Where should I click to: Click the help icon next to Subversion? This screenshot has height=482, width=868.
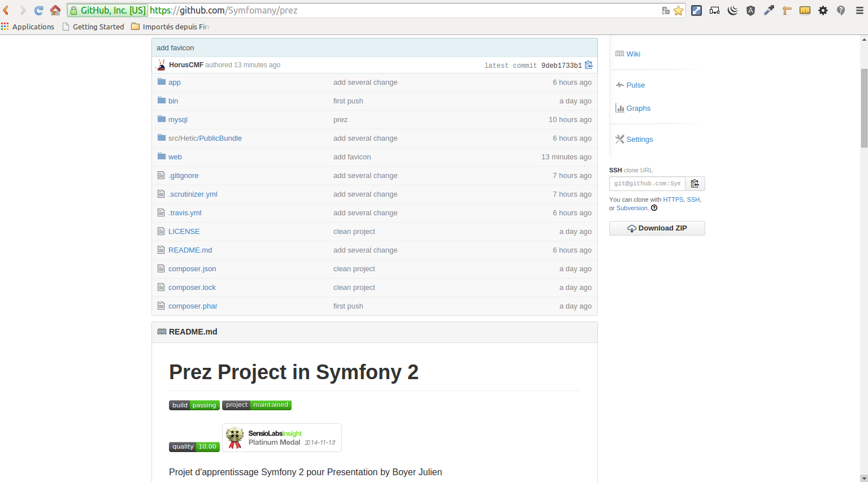(654, 208)
